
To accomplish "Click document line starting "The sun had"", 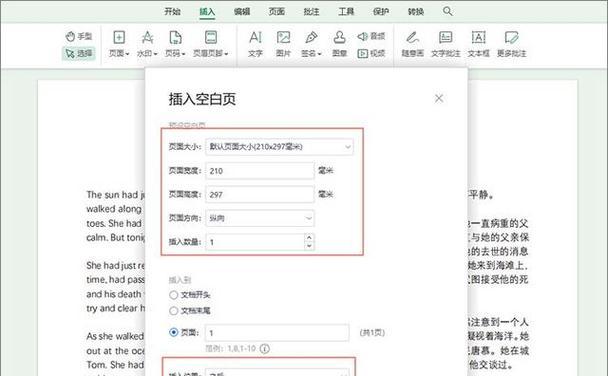I will [x=116, y=195].
